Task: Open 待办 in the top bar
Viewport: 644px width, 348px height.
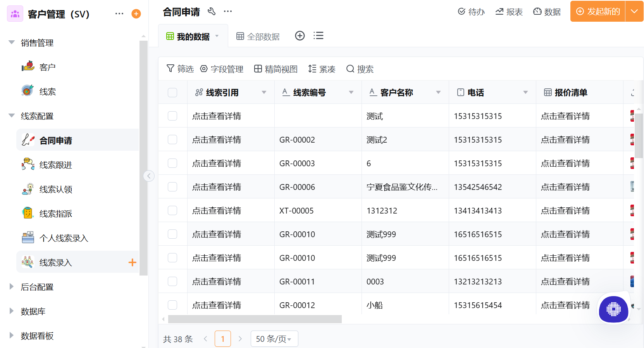Action: pyautogui.click(x=471, y=12)
